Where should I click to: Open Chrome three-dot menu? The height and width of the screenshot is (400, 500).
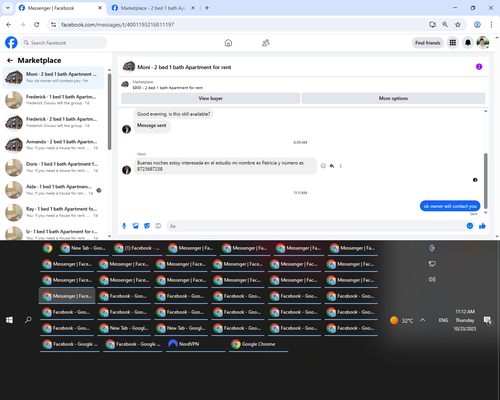pyautogui.click(x=491, y=24)
